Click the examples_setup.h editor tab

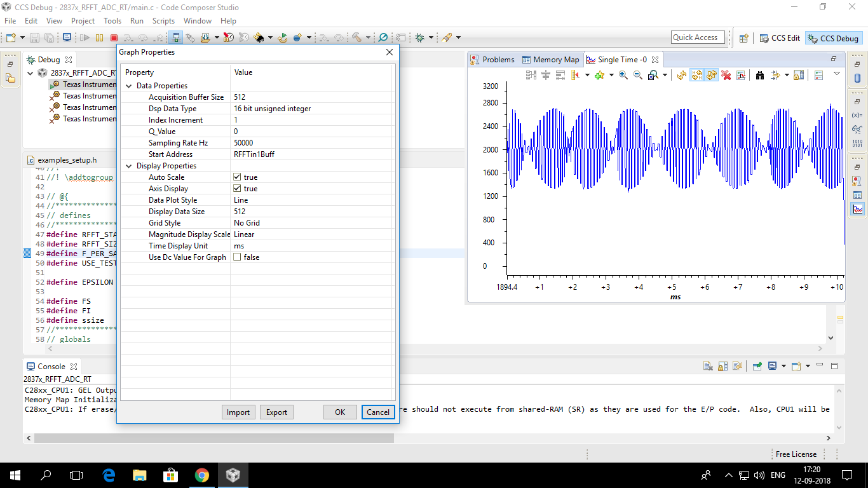[62, 160]
